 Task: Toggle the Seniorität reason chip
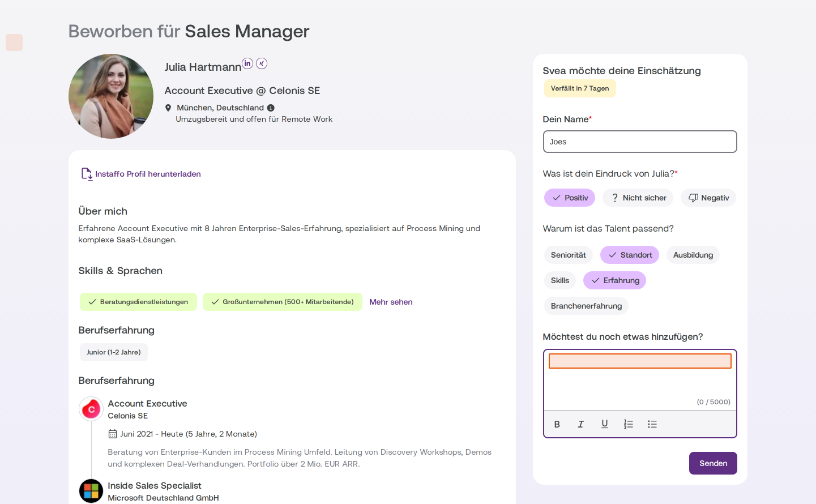coord(569,255)
